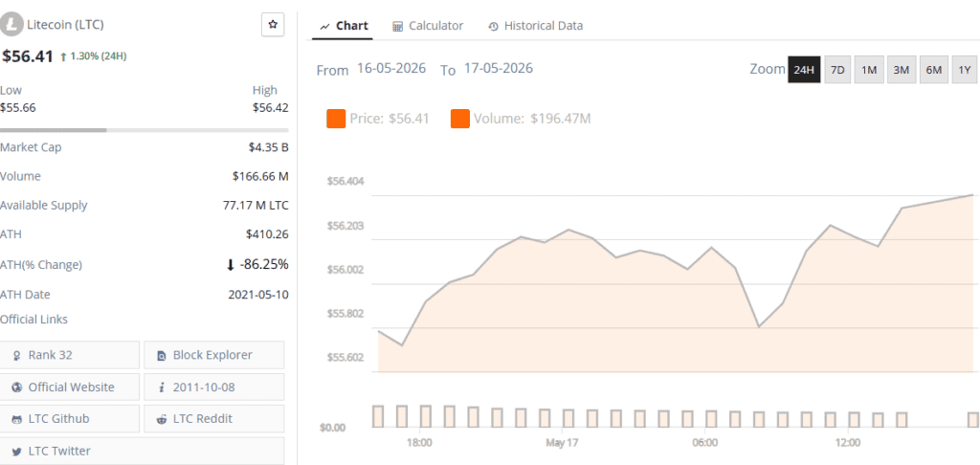Click the ATH value $410.26
The height and width of the screenshot is (465, 980).
pos(268,234)
